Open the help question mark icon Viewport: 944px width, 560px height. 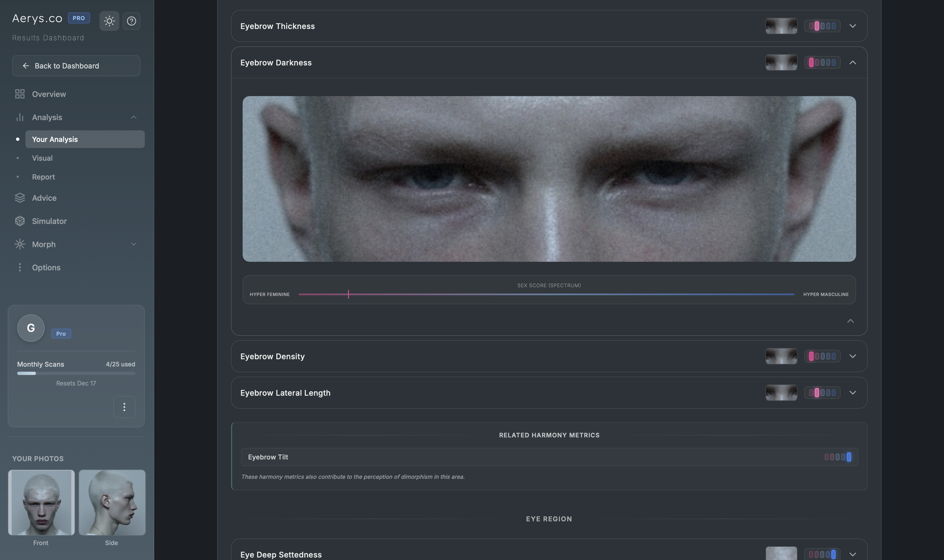coord(132,21)
